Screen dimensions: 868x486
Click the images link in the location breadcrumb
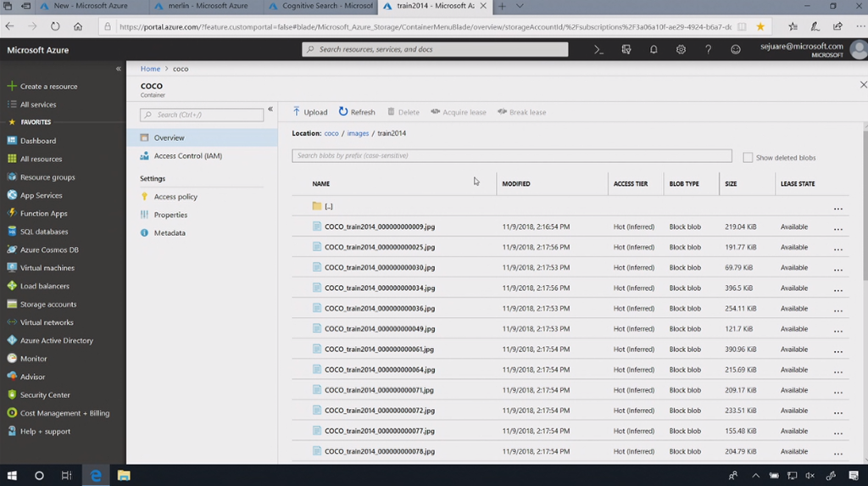pos(358,133)
